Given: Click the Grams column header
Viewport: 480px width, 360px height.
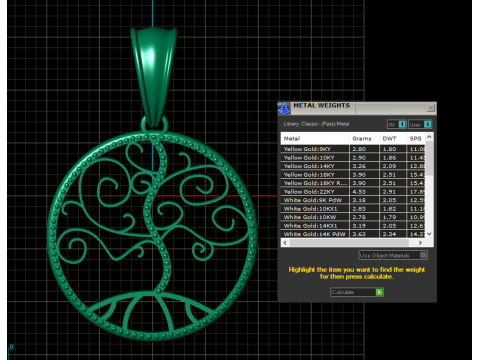Looking at the screenshot, I should pyautogui.click(x=364, y=138).
